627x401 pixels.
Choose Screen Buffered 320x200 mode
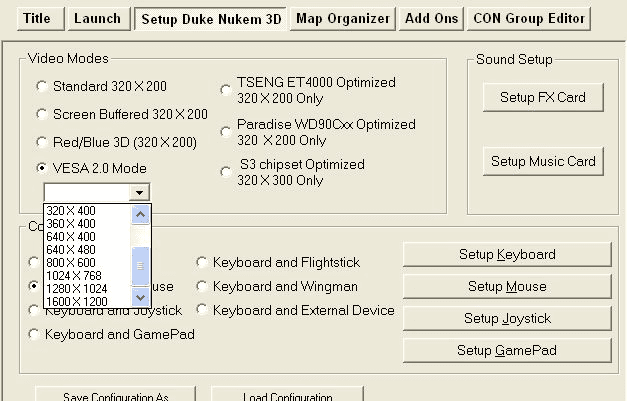pyautogui.click(x=41, y=114)
